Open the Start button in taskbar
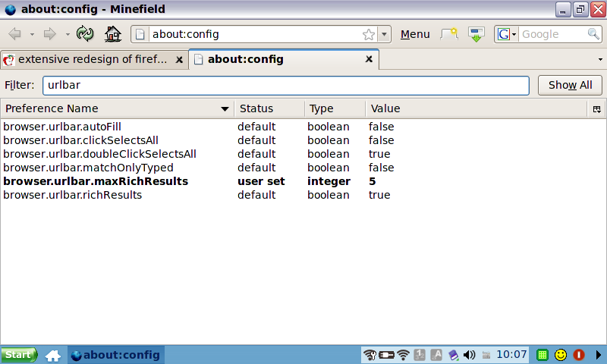 tap(19, 355)
